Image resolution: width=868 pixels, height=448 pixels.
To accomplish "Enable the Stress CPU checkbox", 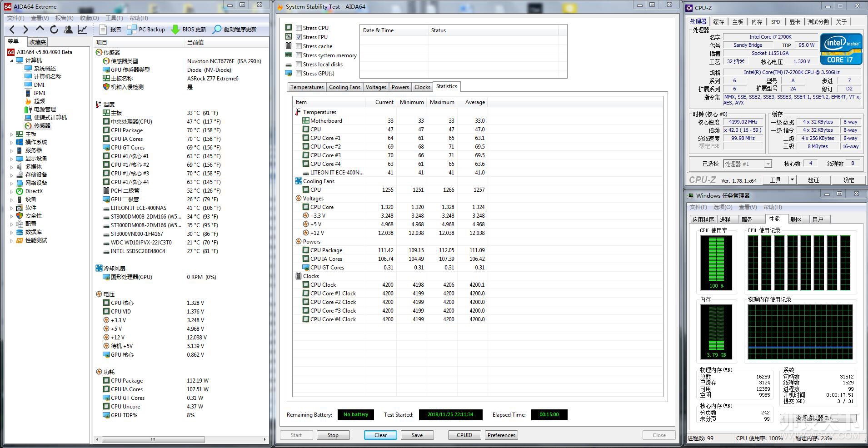I will 299,28.
